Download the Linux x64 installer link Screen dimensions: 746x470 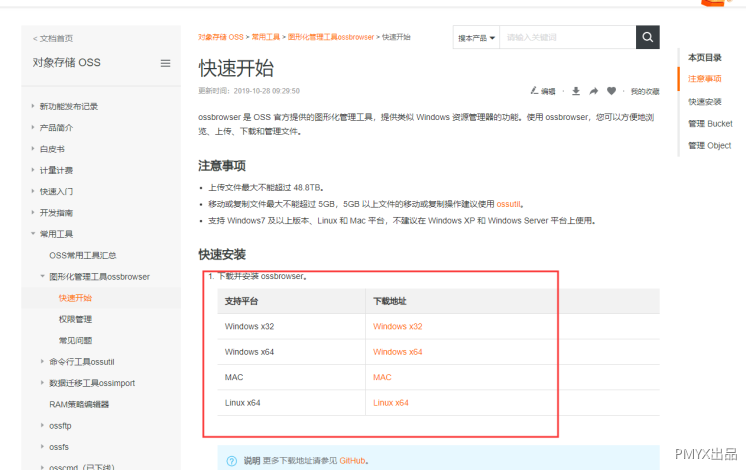tap(391, 403)
